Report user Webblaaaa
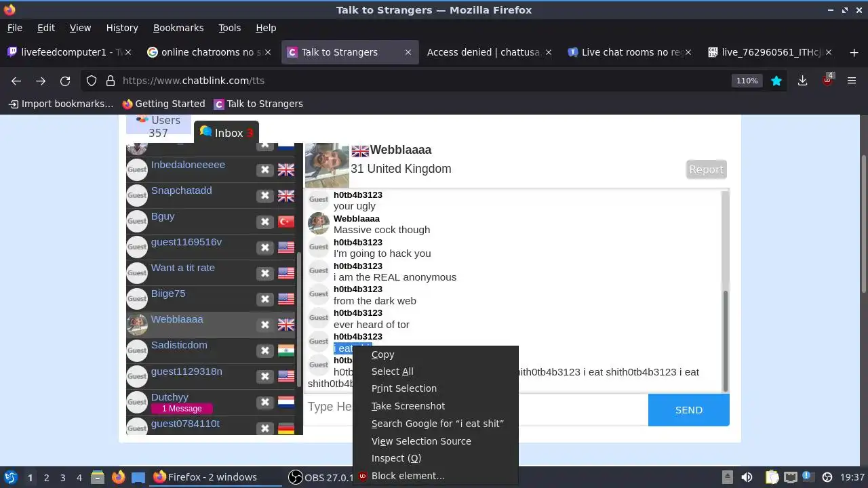This screenshot has height=488, width=868. (x=706, y=169)
